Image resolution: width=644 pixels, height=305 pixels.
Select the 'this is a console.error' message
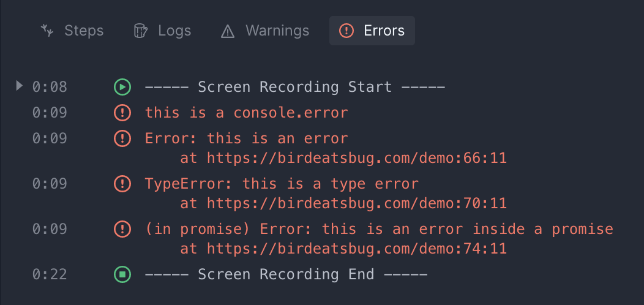coord(247,113)
